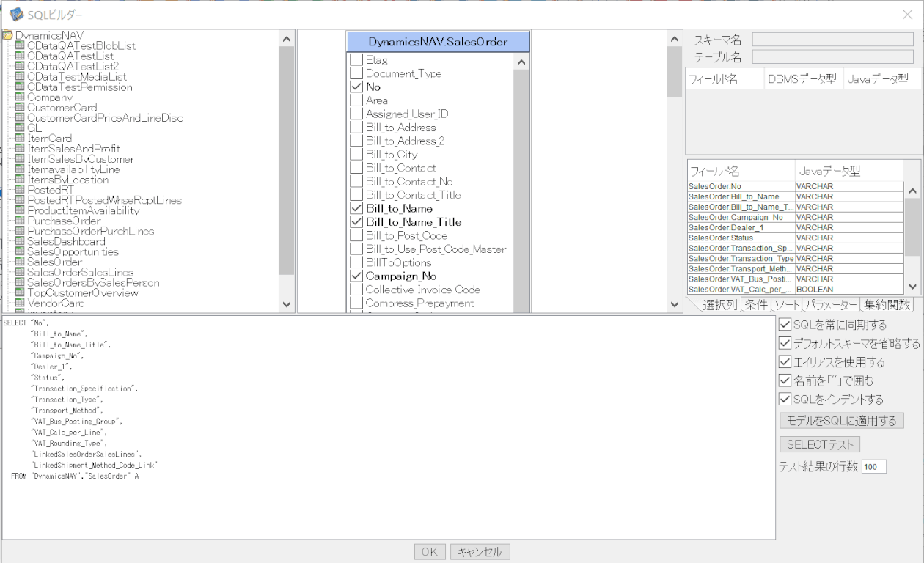Select SalesOrderSalesLines in table tree
Screen dimensions: 924x563
[80, 272]
